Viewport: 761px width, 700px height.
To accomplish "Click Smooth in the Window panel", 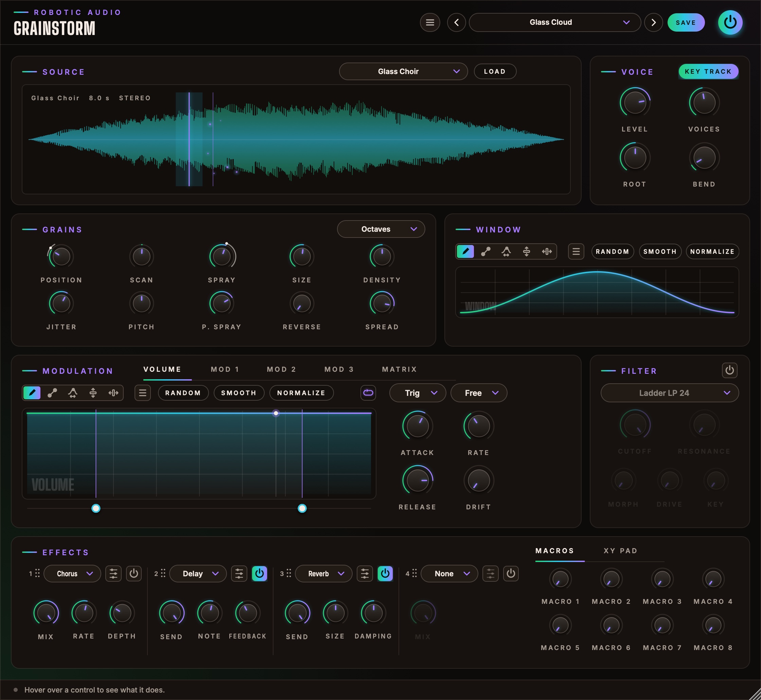I will pos(660,251).
